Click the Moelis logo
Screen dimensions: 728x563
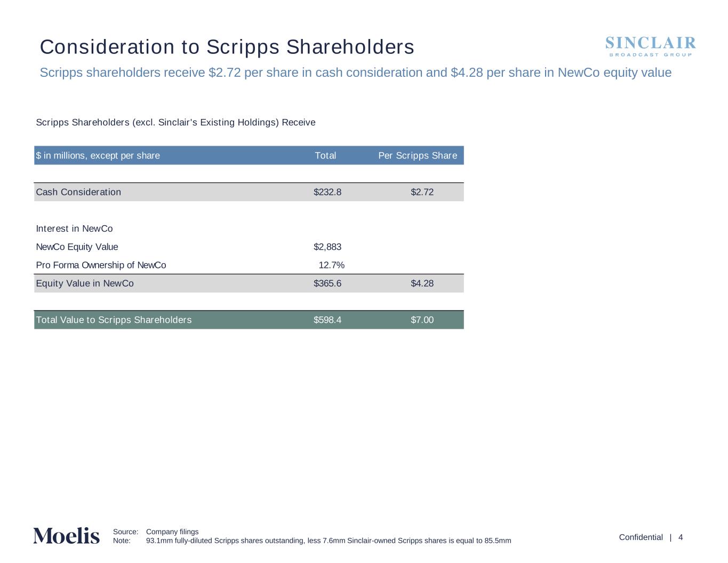click(x=66, y=535)
